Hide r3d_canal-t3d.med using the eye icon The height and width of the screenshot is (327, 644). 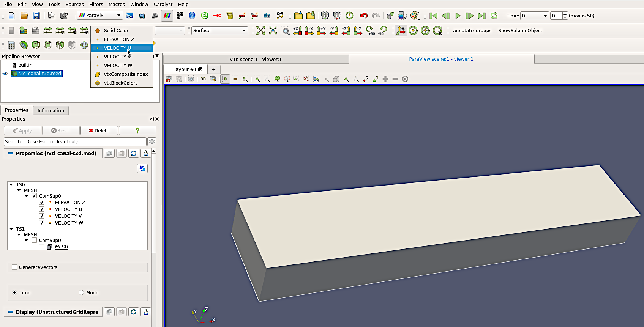5,74
